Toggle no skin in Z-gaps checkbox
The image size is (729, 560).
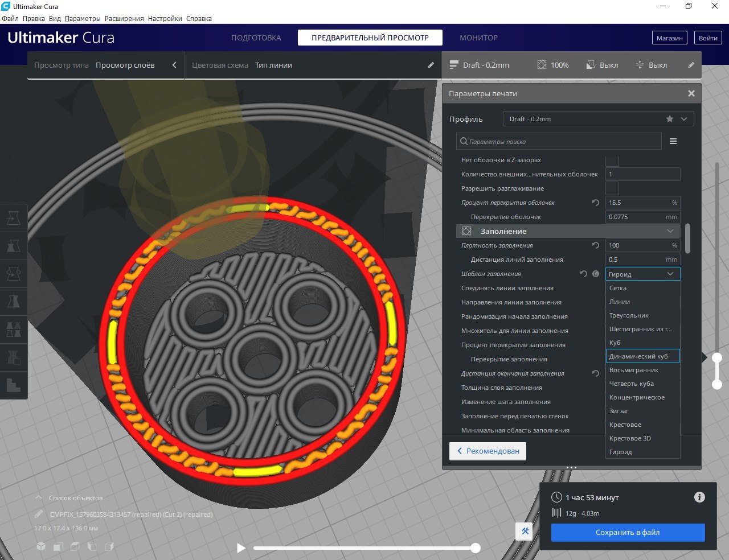[612, 160]
